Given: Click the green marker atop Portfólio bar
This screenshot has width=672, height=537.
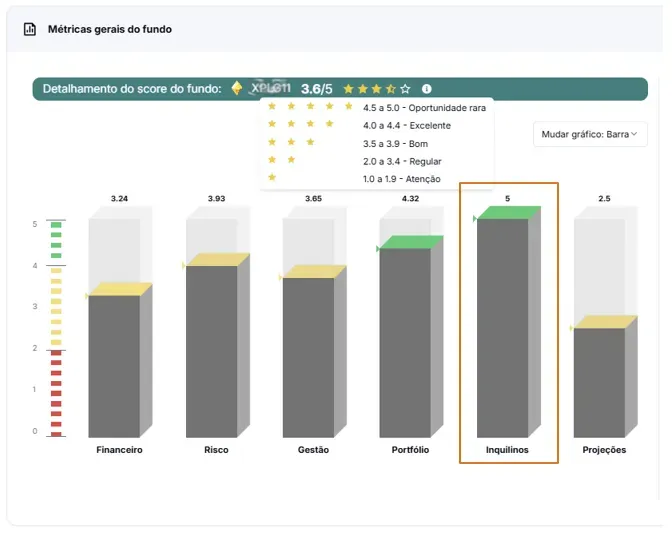Looking at the screenshot, I should click(411, 242).
